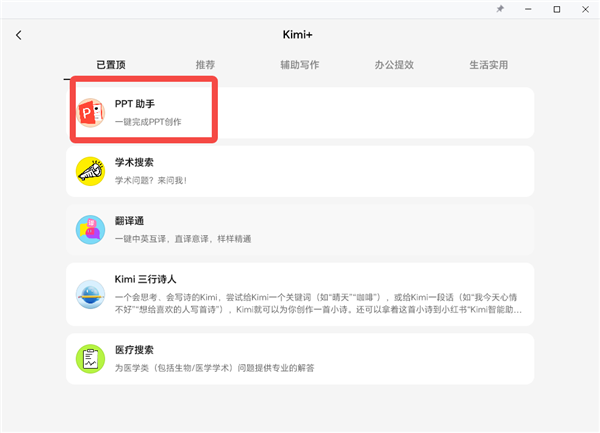This screenshot has height=433, width=600.
Task: Switch to the 推荐 tab
Action: pos(206,65)
